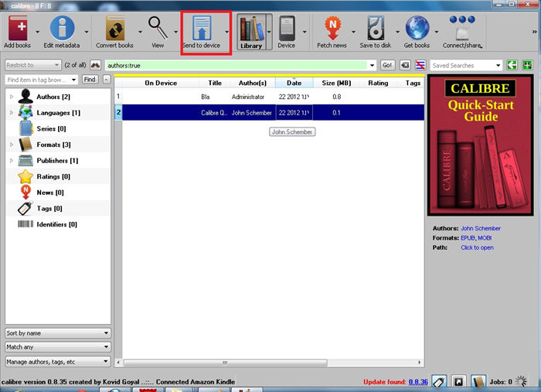Expand toolbar overflow chevron at right

pos(535,32)
